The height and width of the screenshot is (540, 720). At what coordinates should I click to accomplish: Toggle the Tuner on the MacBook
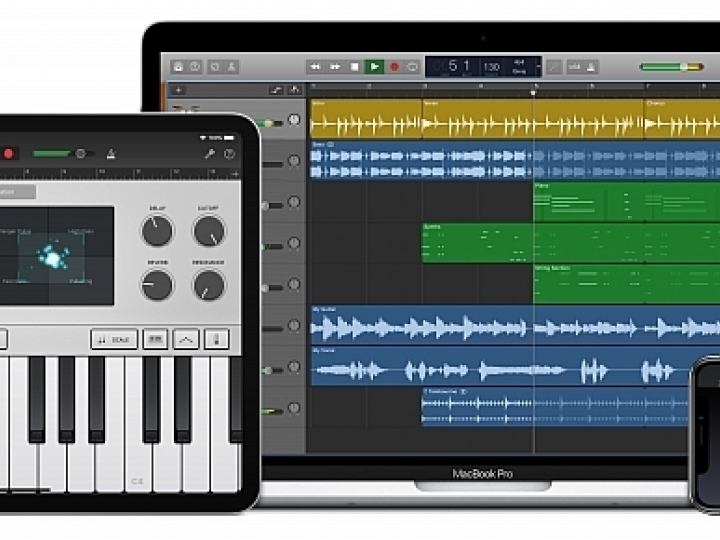[554, 67]
